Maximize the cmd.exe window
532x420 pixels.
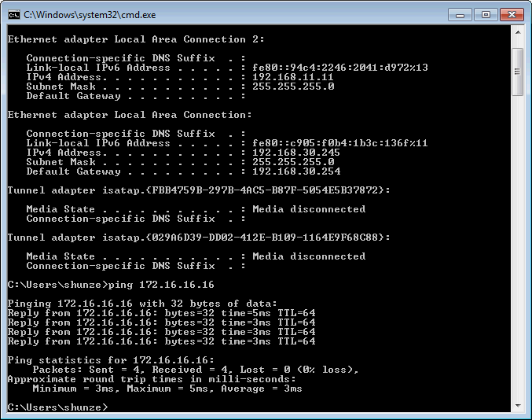pos(486,15)
